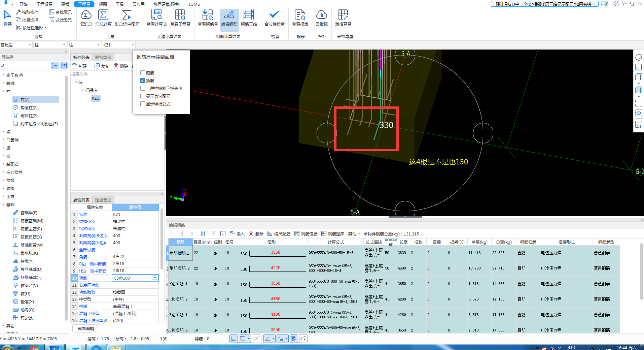Screen dimensions: 644x350
Task: Open 钢筋信息 rebar info
Action: (306, 234)
